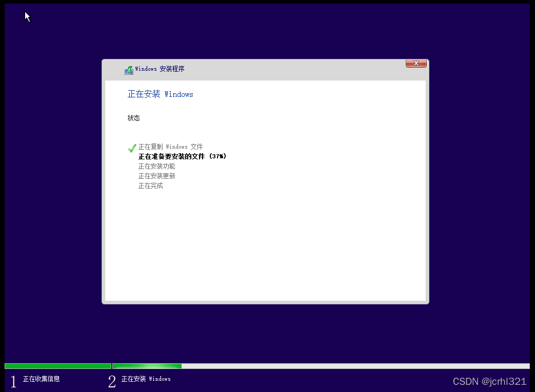
Task: Click the step number 1 at bottom
Action: pyautogui.click(x=14, y=381)
